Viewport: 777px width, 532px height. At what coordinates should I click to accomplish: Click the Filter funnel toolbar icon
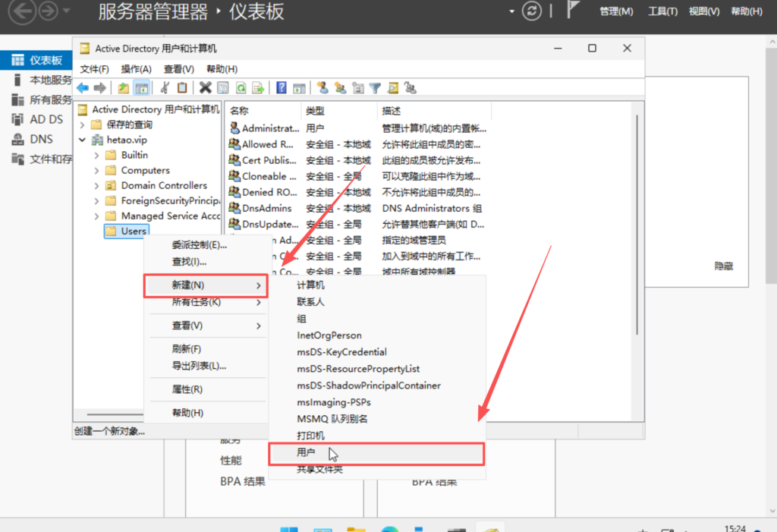point(375,88)
